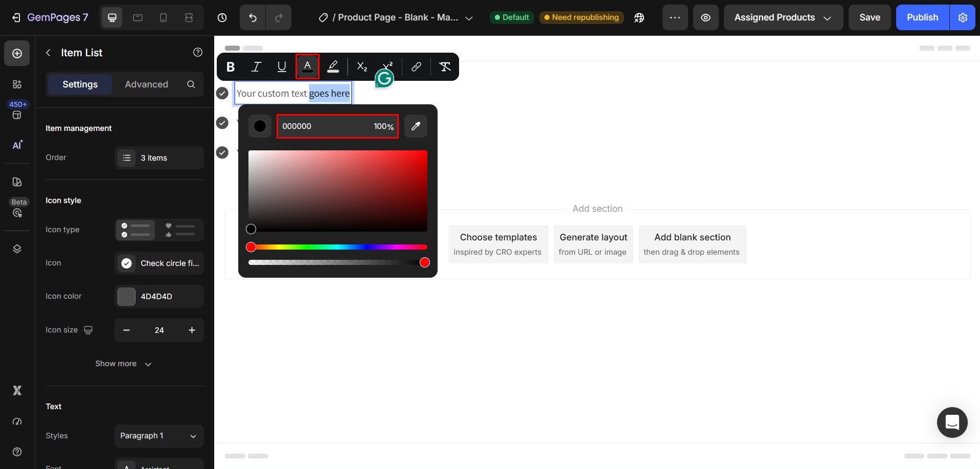
Task: Select the varied icon type option
Action: pos(180,230)
